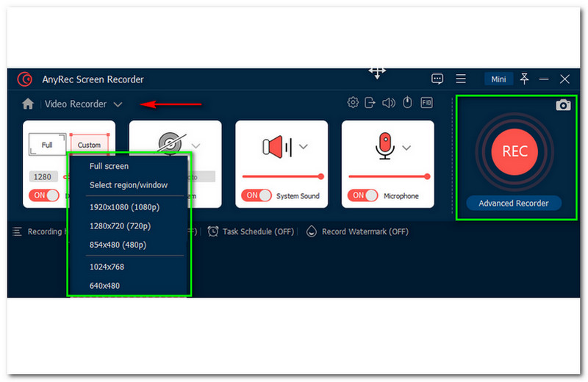Click the Task Schedule alarm clock icon
Image resolution: width=588 pixels, height=382 pixels.
click(213, 231)
